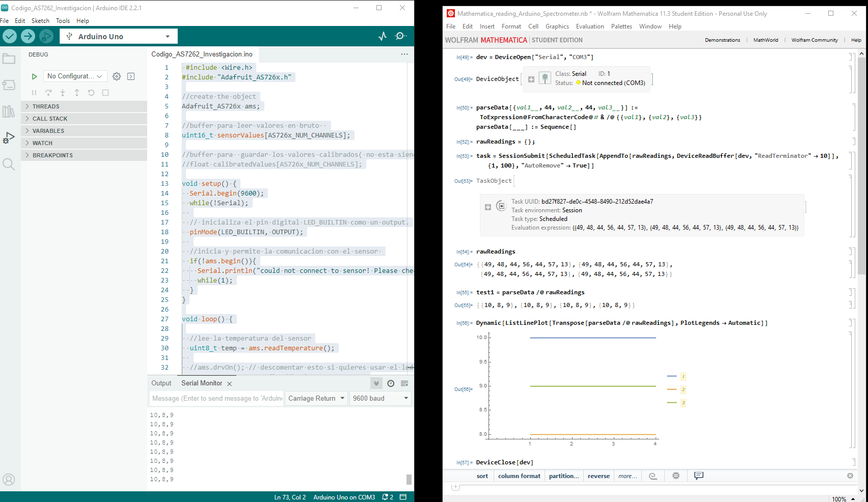Screen dimensions: 868x502
Task: Start debugging with the toolbar debug icon
Action: tap(46, 36)
